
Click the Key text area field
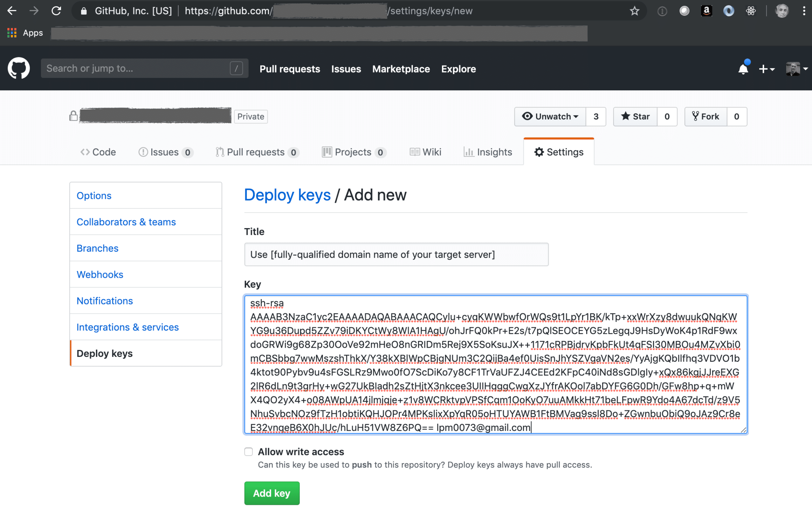[x=496, y=365]
